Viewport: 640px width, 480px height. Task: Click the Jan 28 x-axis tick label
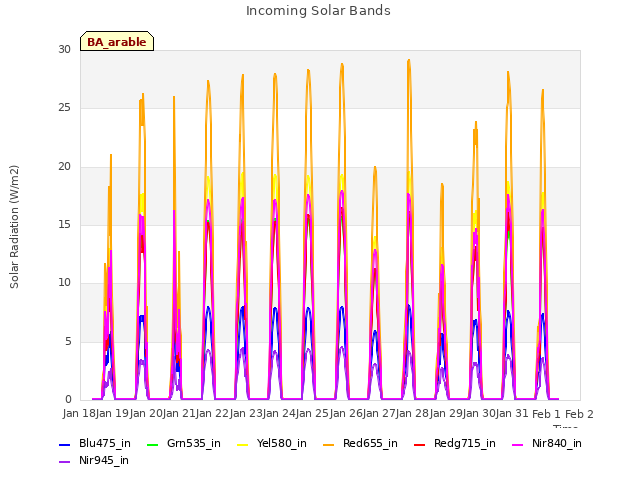(x=412, y=413)
